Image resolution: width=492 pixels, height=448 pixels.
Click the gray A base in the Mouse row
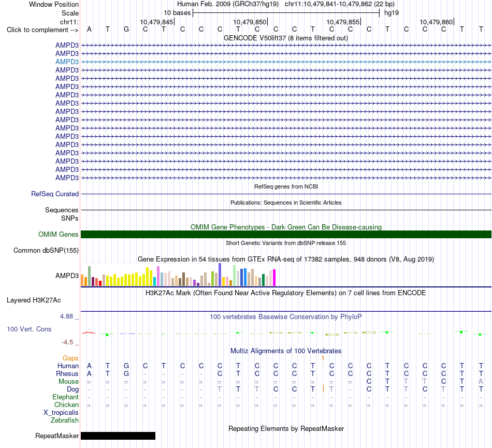[481, 382]
